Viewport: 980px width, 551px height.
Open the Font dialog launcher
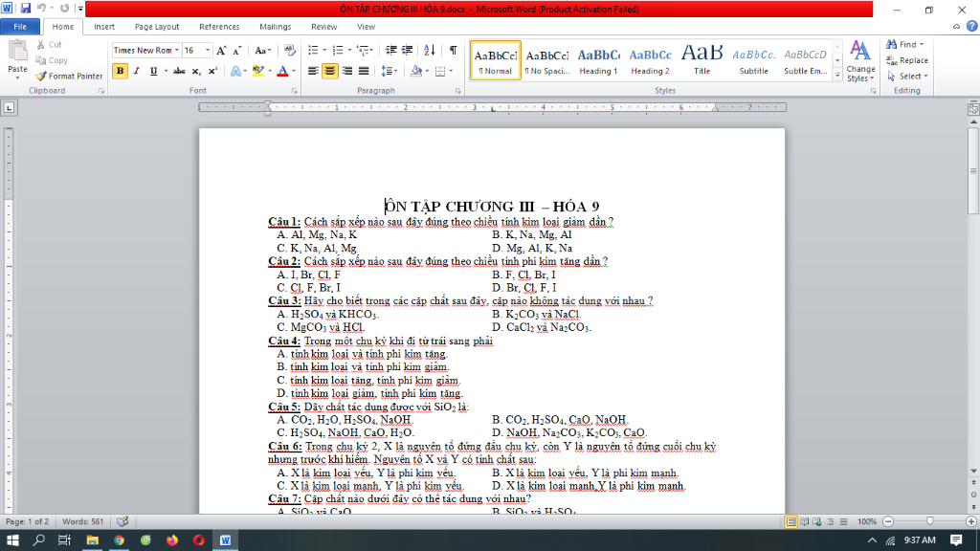[295, 91]
